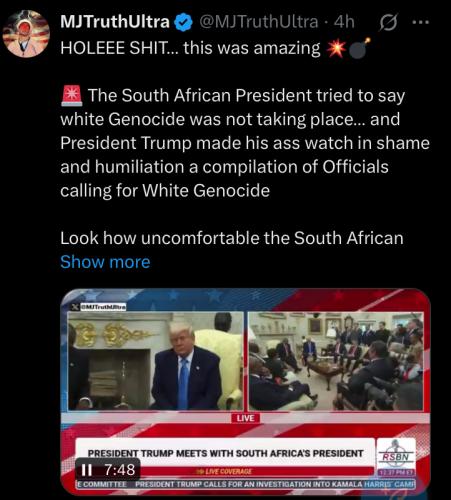451x500 pixels.
Task: Click the left video panel showing Trump
Action: (x=155, y=361)
